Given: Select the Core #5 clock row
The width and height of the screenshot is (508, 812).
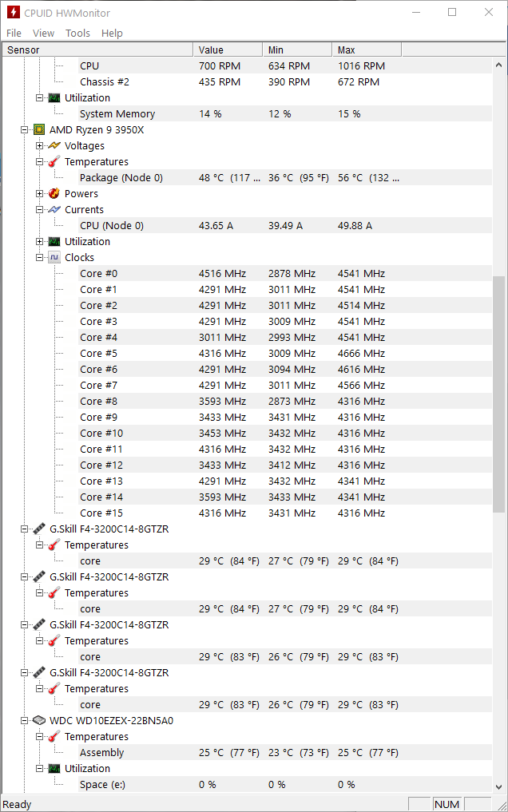Looking at the screenshot, I should [x=285, y=353].
